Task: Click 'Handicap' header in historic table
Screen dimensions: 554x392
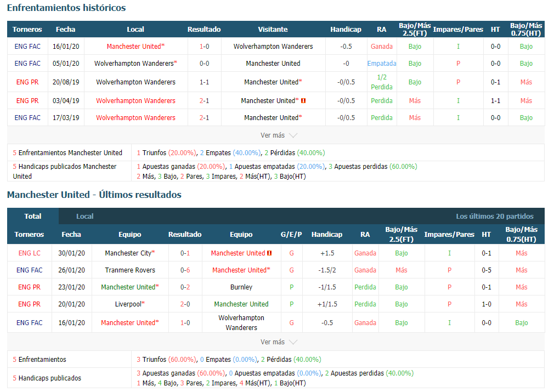Action: (x=346, y=29)
